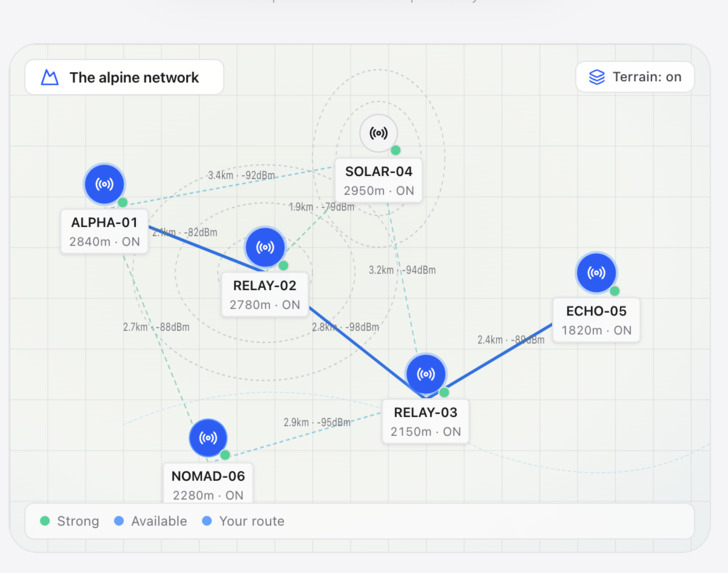
Task: Open the NOMAD-06 2280m label card
Action: 208,483
